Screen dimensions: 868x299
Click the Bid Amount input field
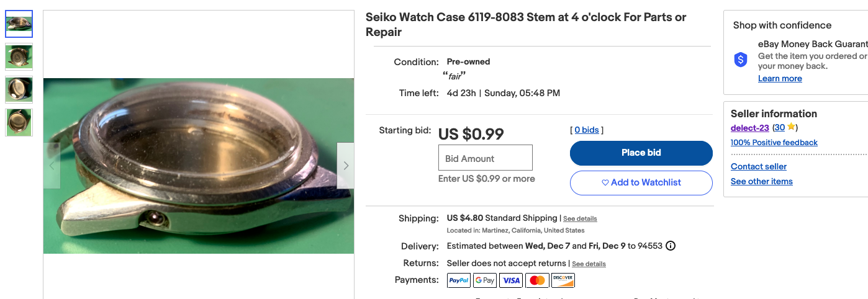(485, 158)
